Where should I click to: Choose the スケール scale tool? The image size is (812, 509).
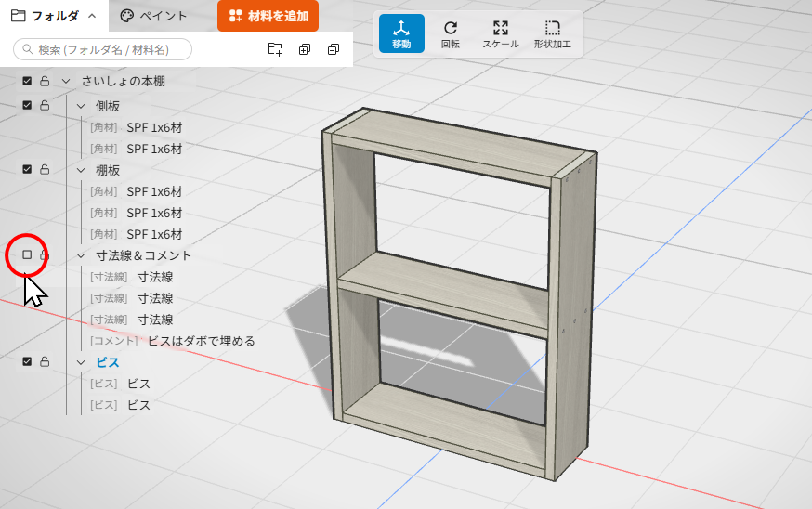pyautogui.click(x=500, y=33)
